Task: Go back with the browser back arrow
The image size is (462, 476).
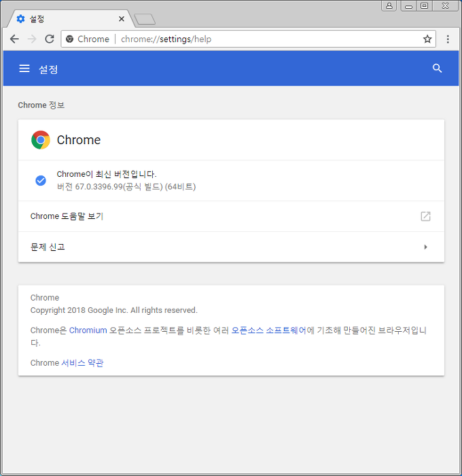Action: [14, 39]
